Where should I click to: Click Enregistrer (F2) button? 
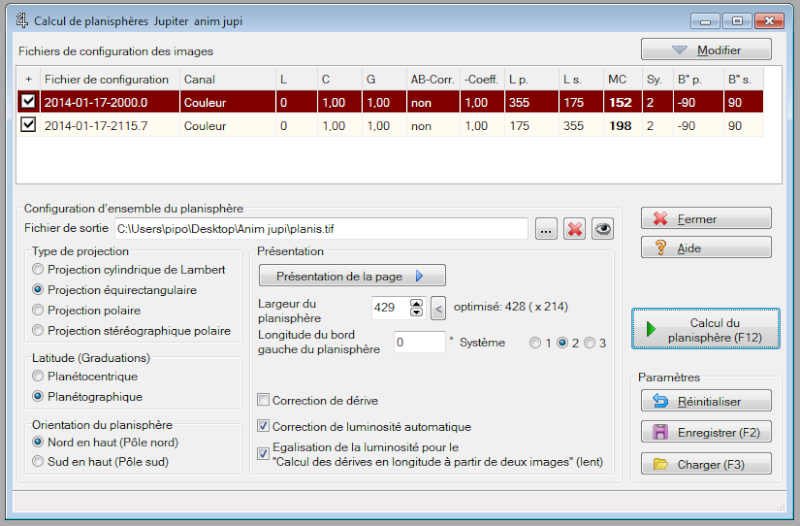point(706,433)
